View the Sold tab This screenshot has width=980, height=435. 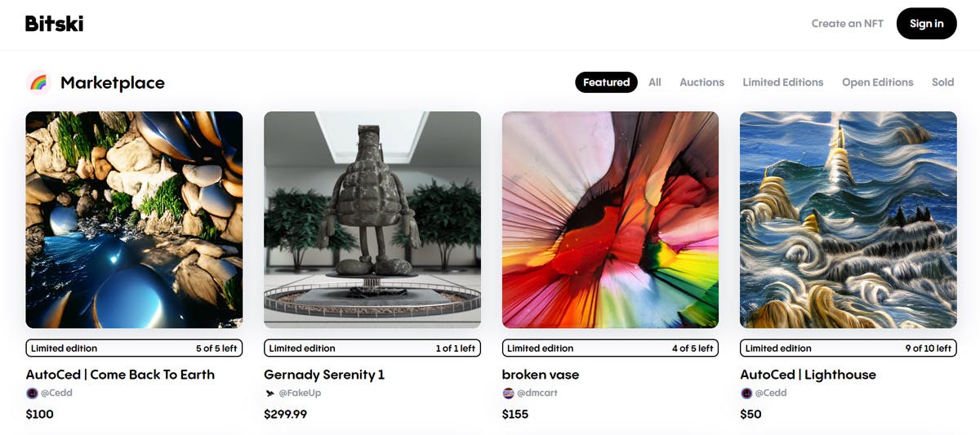tap(942, 82)
